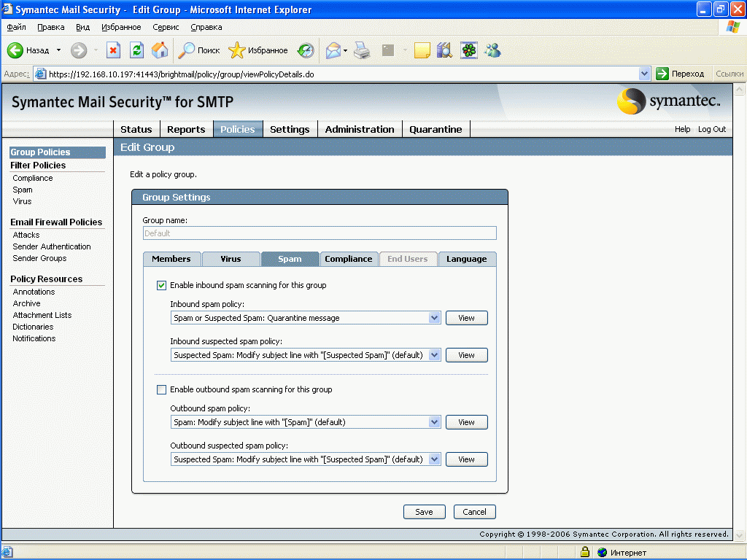747x560 pixels.
Task: Open Outbound suspected spam policy dropdown
Action: tap(306, 459)
